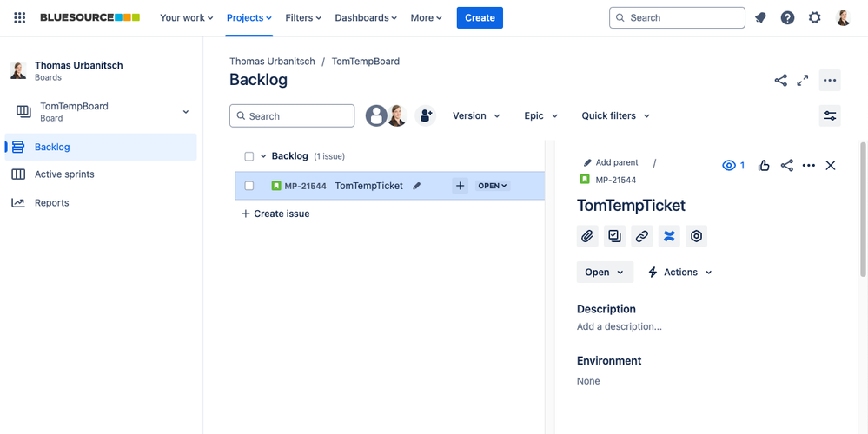Tick the MP-21544 issue checkbox
This screenshot has height=434, width=868.
[249, 186]
